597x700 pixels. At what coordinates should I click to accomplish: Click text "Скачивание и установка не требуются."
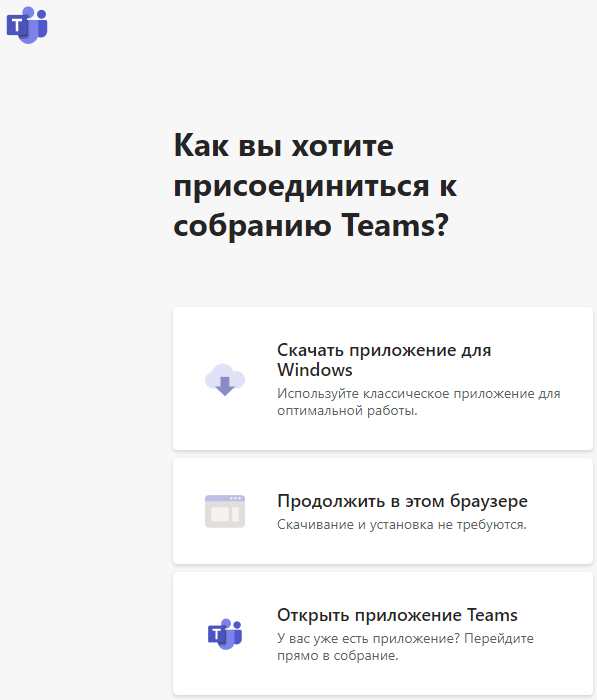[402, 525]
